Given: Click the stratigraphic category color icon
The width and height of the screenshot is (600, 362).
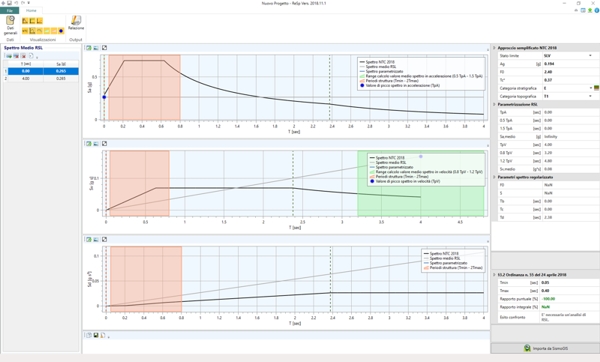Looking at the screenshot, I should [596, 88].
